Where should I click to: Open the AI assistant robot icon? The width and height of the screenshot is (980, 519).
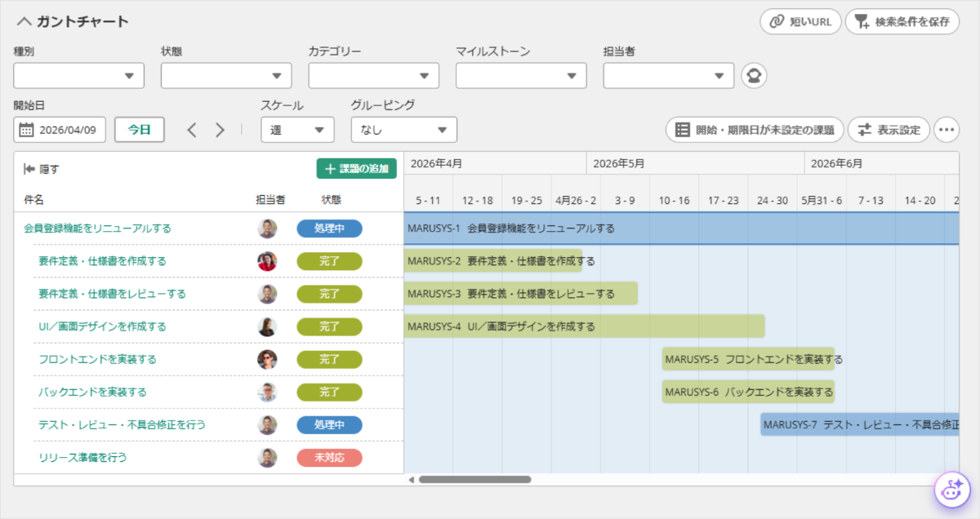click(951, 490)
